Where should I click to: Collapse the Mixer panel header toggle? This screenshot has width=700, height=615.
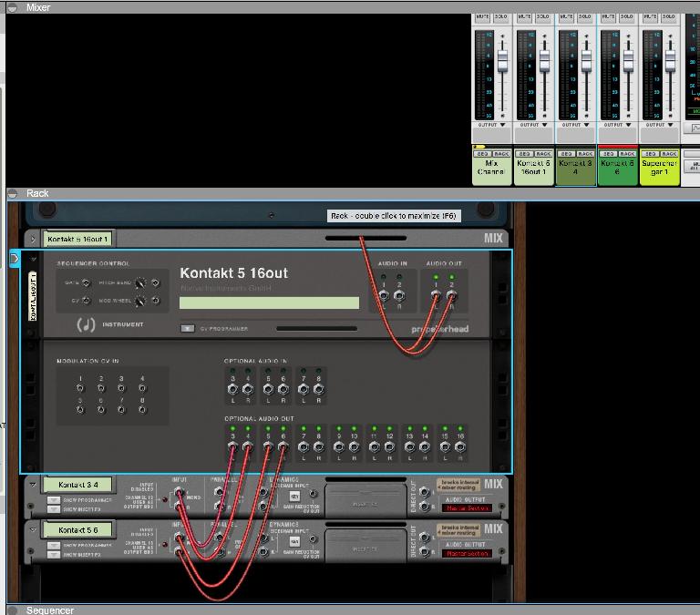(13, 7)
